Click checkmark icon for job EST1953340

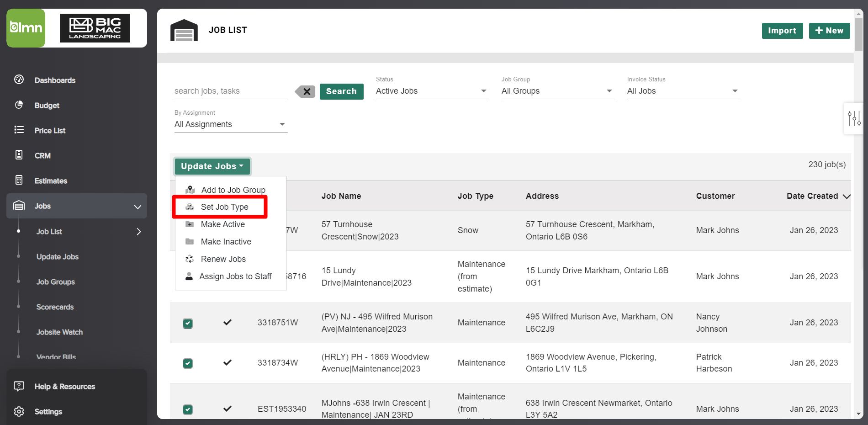click(x=227, y=409)
